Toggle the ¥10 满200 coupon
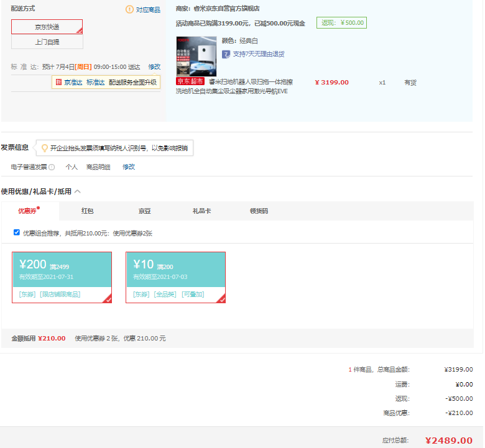The width and height of the screenshot is (485, 448). click(176, 277)
